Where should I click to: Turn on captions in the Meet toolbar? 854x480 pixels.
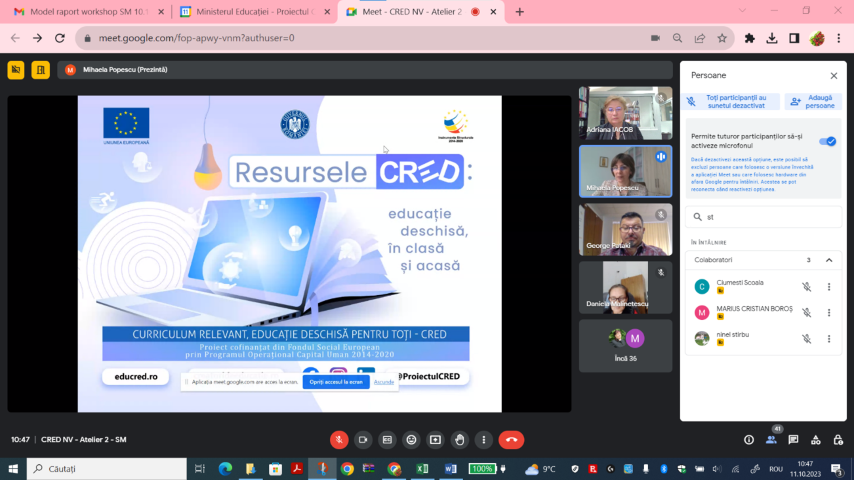coord(387,440)
